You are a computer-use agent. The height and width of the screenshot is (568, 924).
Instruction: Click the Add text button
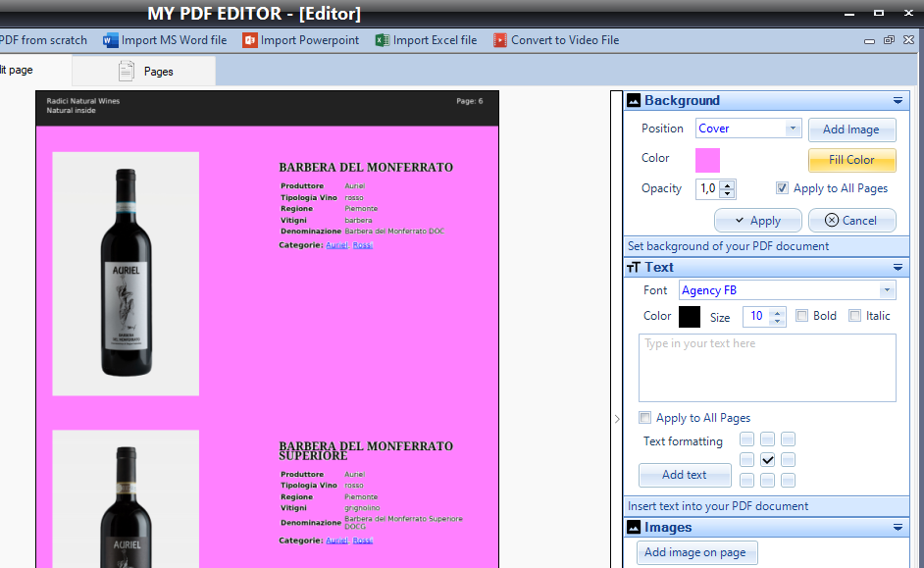pyautogui.click(x=685, y=475)
